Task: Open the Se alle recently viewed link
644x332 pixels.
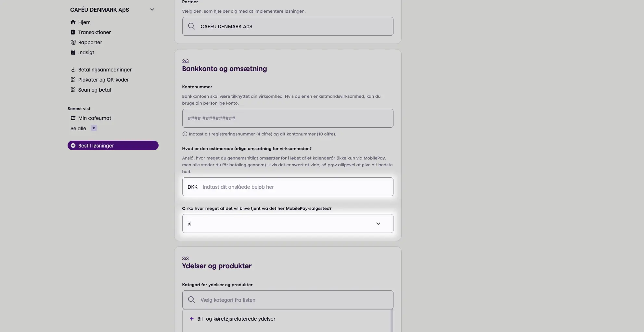Action: tap(78, 128)
